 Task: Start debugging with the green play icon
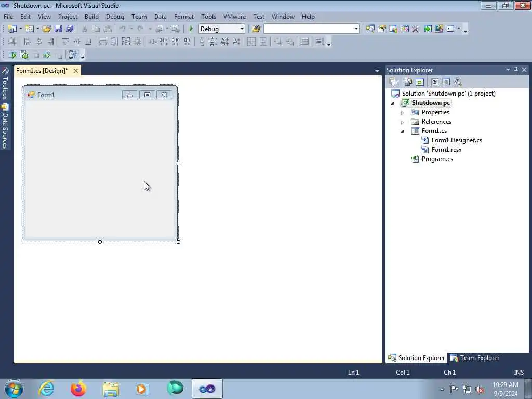tap(191, 29)
